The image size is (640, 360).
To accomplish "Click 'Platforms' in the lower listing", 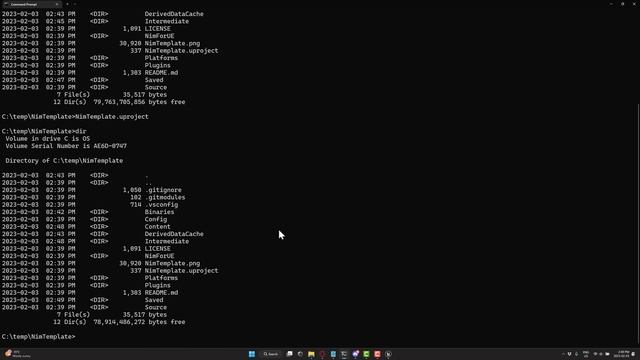I will point(161,278).
